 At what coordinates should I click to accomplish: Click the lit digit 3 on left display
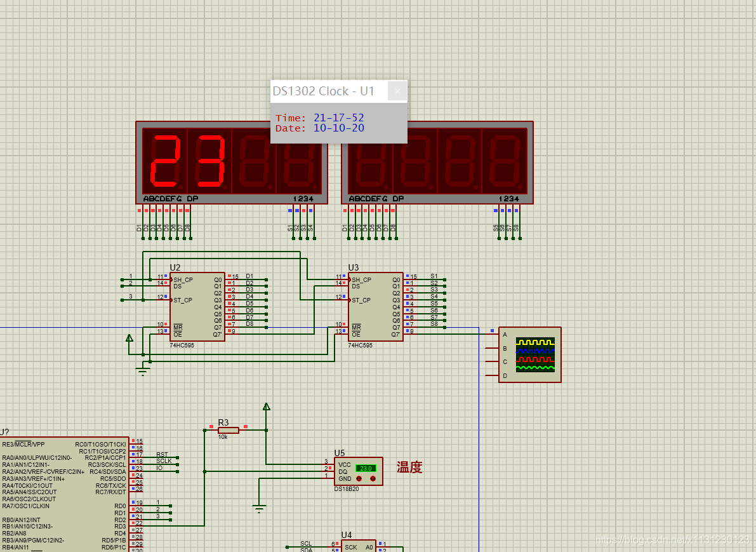pyautogui.click(x=209, y=161)
